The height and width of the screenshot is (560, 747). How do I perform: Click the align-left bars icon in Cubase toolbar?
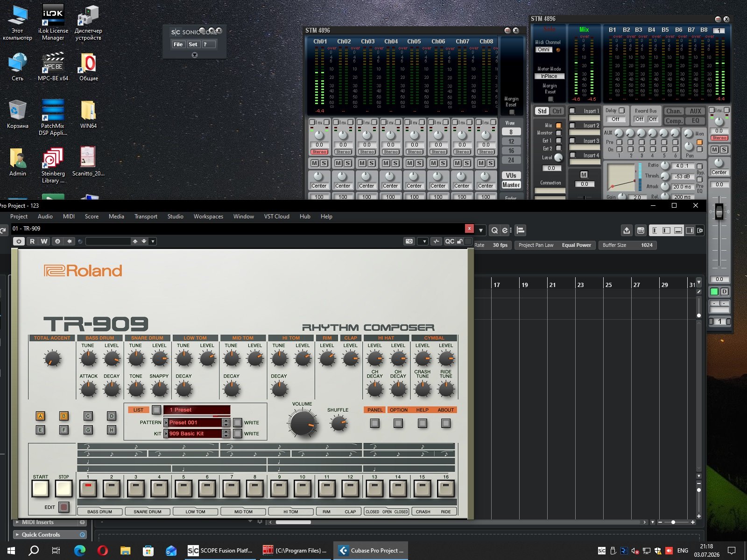tap(521, 230)
